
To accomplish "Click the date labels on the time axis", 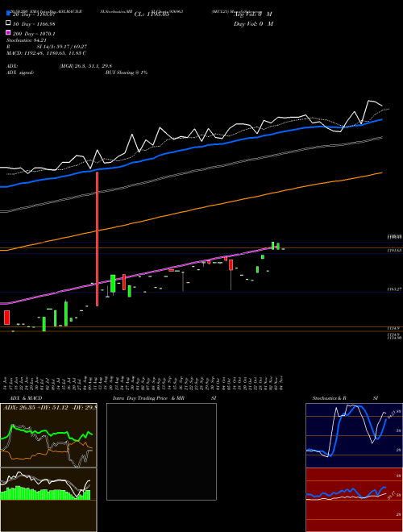I will coord(143,382).
